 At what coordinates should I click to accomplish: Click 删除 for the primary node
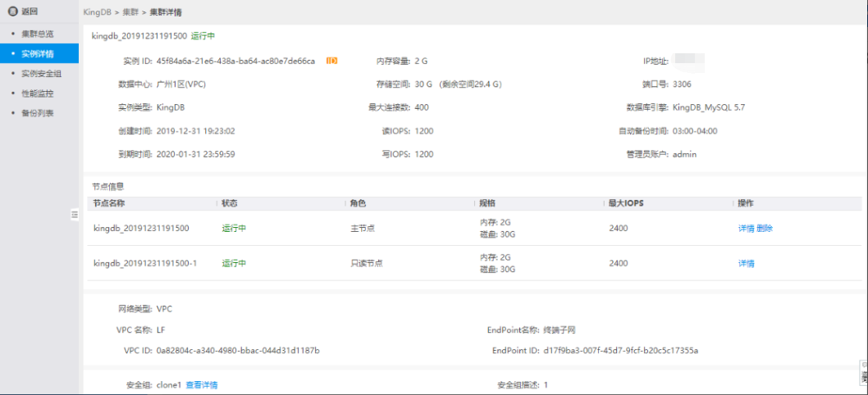(x=765, y=229)
